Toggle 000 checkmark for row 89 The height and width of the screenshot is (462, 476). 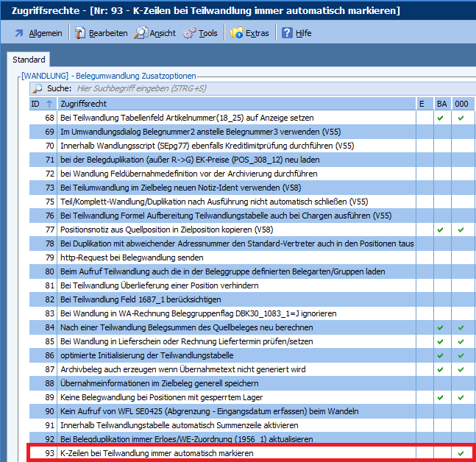(461, 397)
